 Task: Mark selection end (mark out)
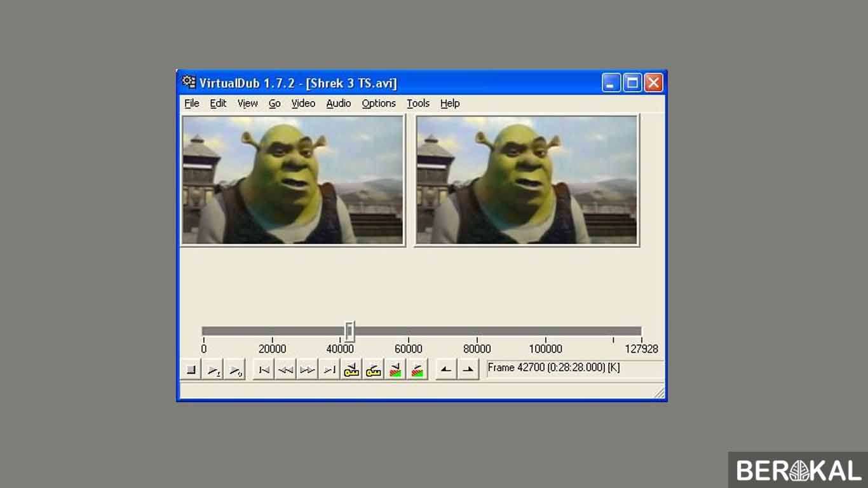click(x=468, y=370)
